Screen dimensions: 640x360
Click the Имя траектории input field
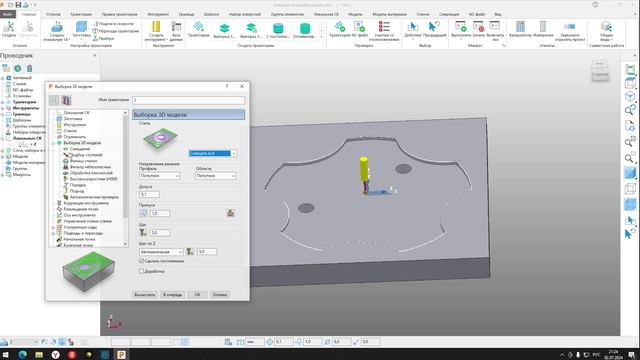(188, 100)
